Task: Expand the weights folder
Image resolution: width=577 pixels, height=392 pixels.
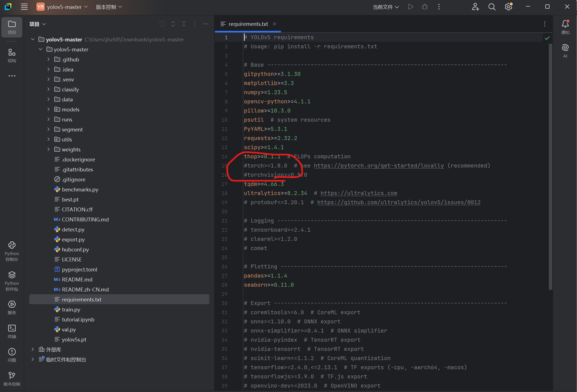Action: point(49,149)
